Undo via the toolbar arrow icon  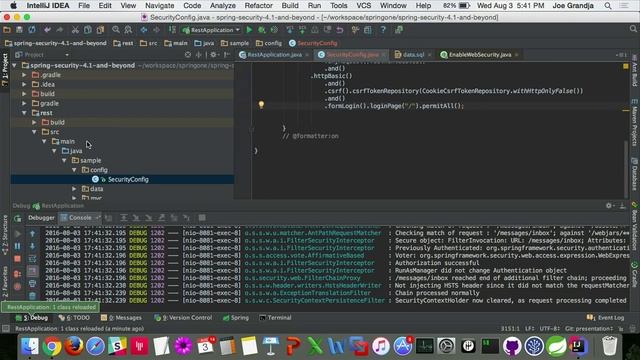tap(47, 30)
